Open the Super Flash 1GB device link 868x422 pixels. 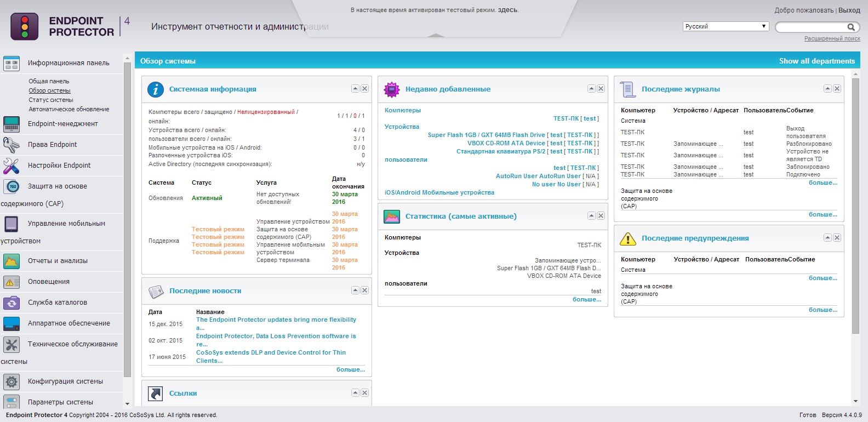pyautogui.click(x=486, y=135)
